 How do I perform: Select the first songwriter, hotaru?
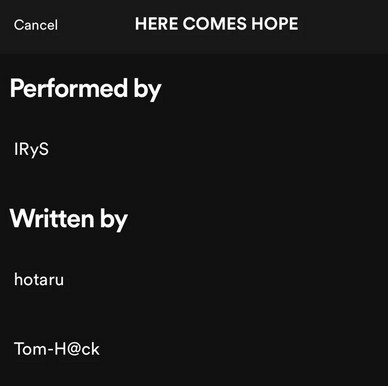click(x=39, y=279)
